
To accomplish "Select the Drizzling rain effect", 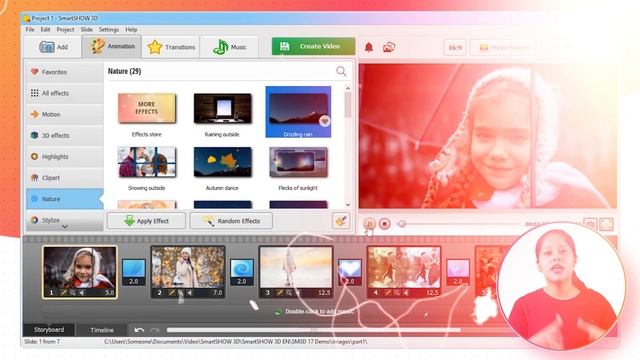I will (298, 112).
